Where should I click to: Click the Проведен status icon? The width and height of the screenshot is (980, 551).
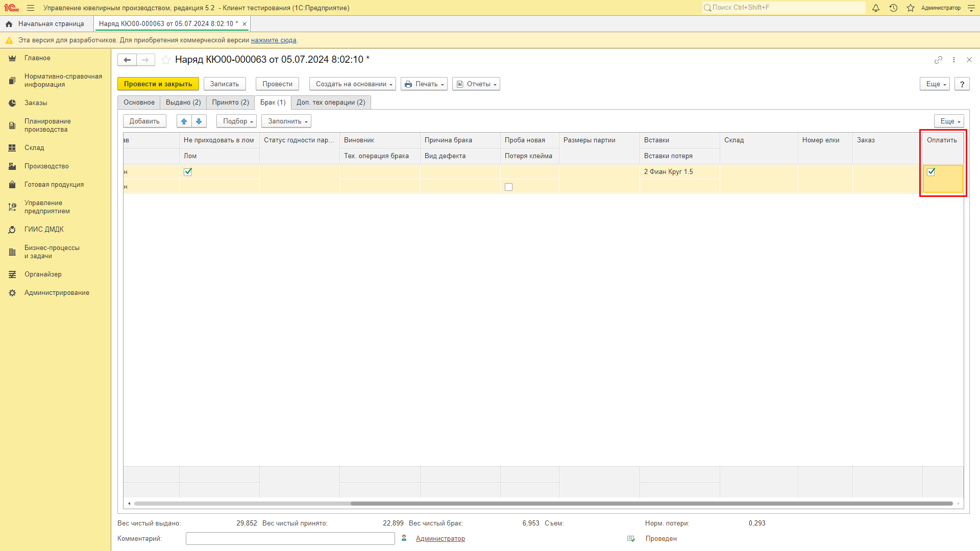coord(631,539)
